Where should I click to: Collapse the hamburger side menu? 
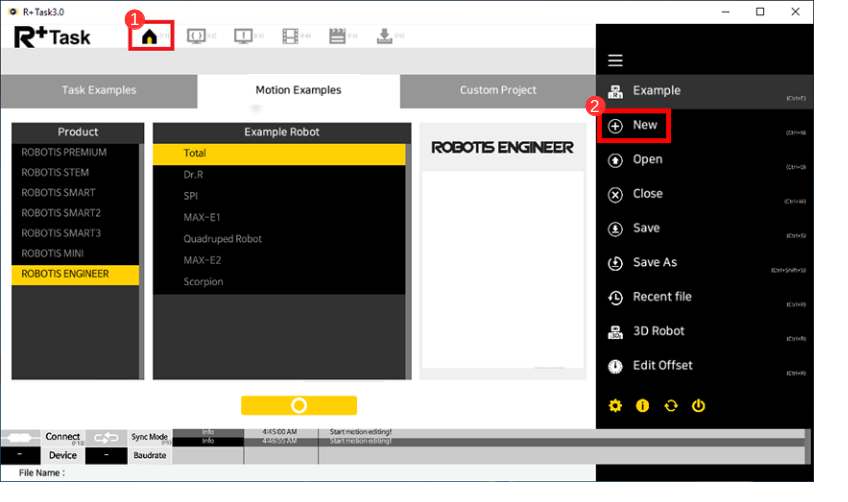pyautogui.click(x=615, y=61)
